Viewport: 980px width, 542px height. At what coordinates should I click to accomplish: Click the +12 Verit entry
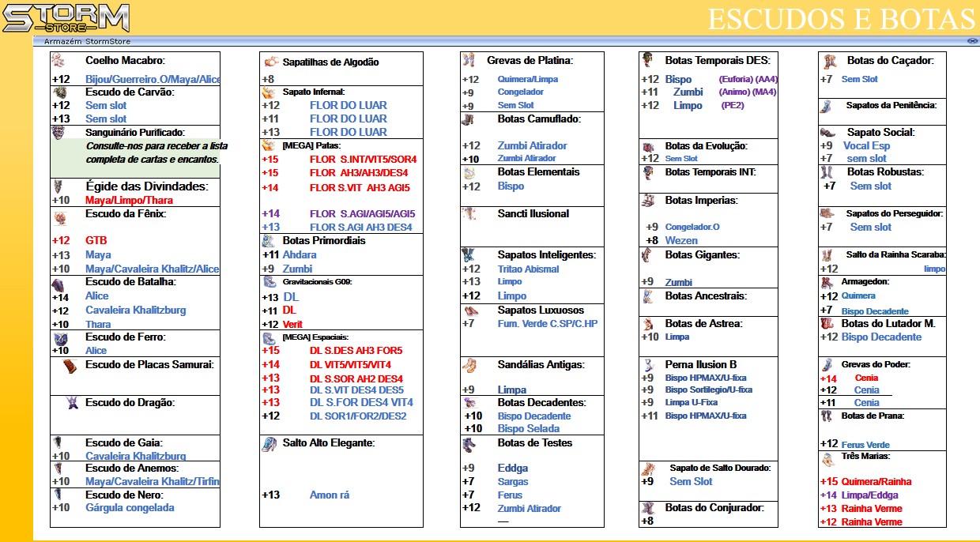coord(282,325)
